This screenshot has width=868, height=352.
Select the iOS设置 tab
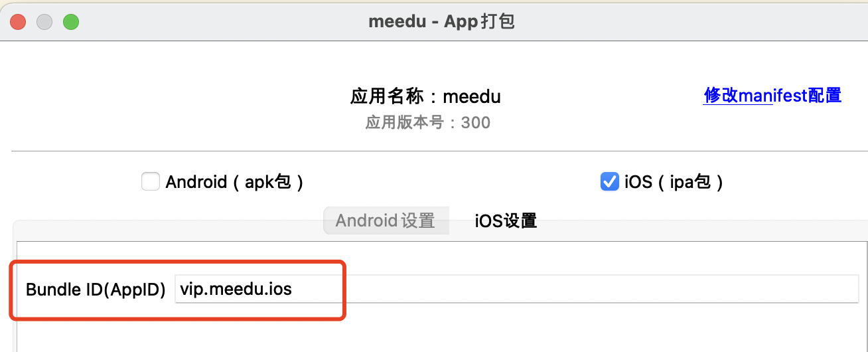point(506,220)
